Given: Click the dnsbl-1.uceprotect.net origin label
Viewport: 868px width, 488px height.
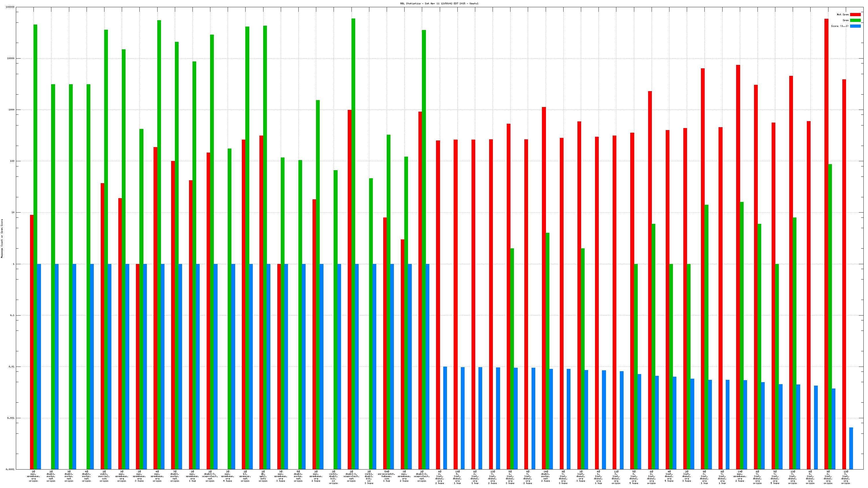Looking at the screenshot, I should pyautogui.click(x=351, y=476).
